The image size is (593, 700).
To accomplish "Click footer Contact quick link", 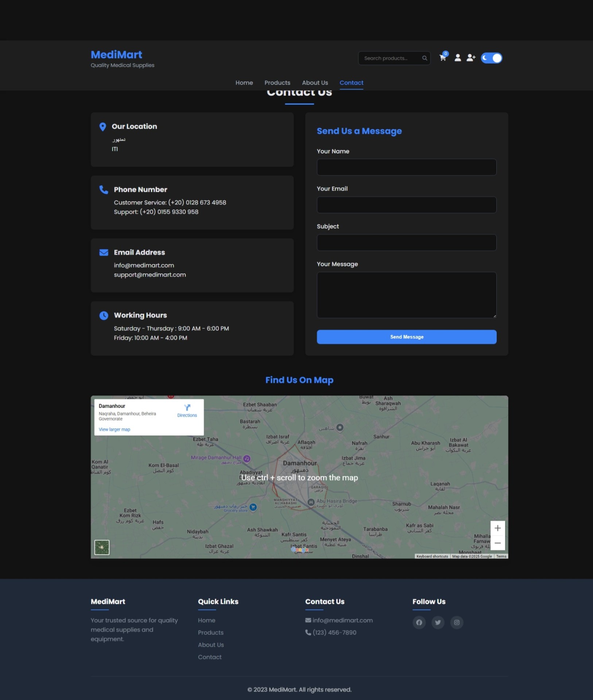I will tap(210, 657).
